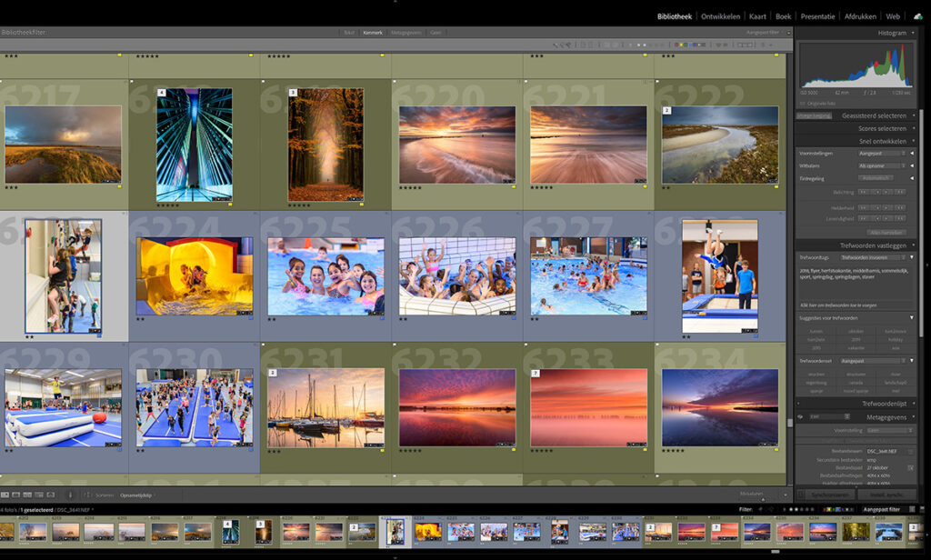
Task: Open the toolbar options triangle menu
Action: point(786,495)
